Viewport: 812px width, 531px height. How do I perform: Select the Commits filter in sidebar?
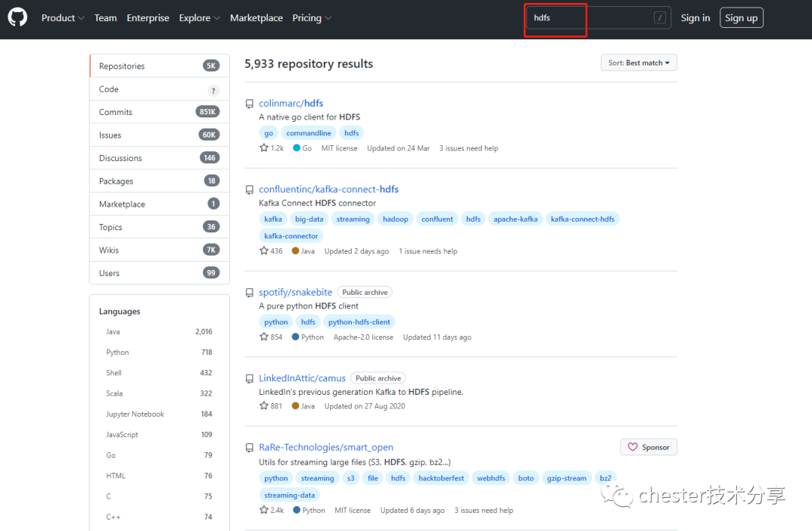click(x=159, y=112)
